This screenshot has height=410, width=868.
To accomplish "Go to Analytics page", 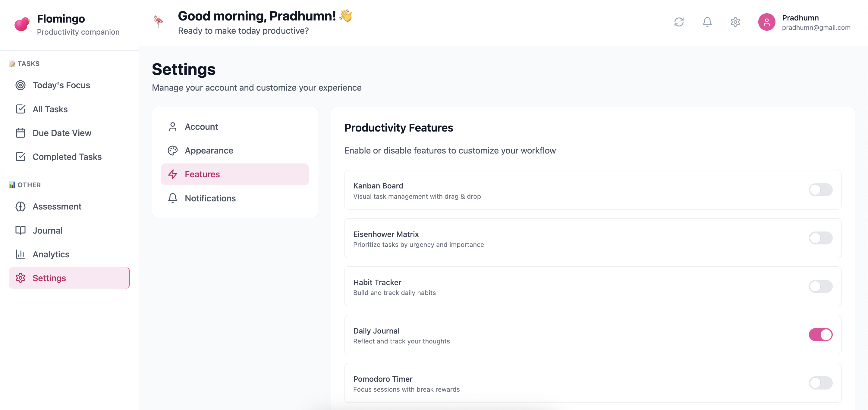I will [51, 254].
